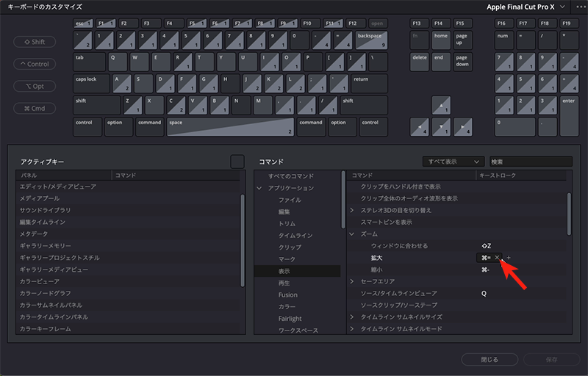
Task: Click the パネル column header
Action: click(x=64, y=176)
